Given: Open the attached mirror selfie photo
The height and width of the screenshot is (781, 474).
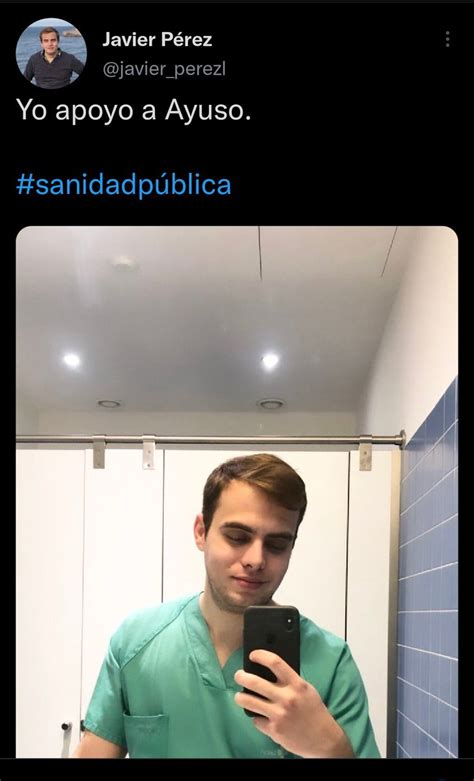Looking at the screenshot, I should click(x=237, y=492).
